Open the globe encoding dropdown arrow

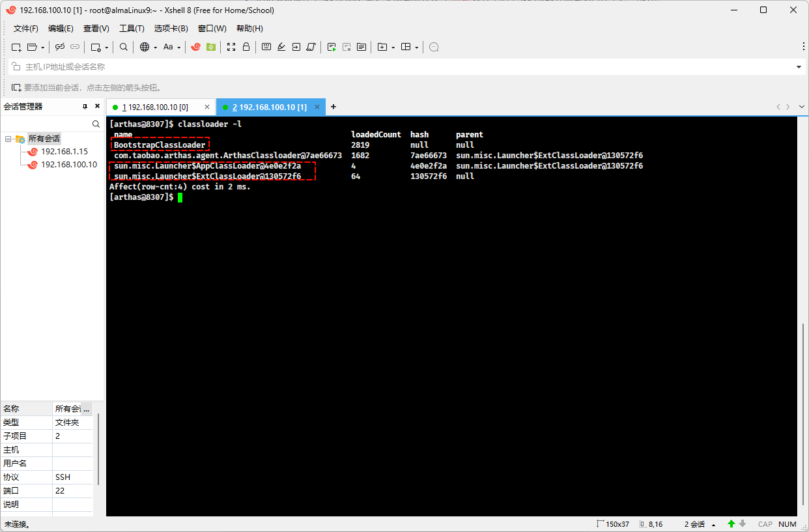point(155,48)
